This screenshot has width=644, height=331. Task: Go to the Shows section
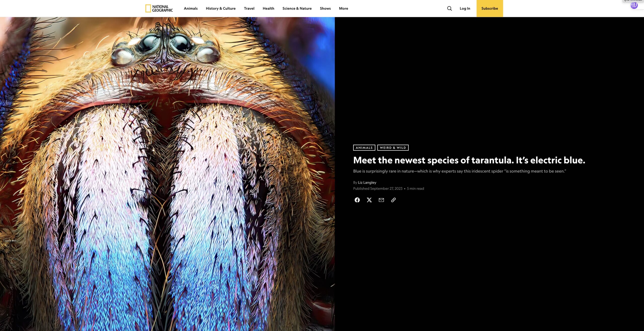pyautogui.click(x=325, y=8)
